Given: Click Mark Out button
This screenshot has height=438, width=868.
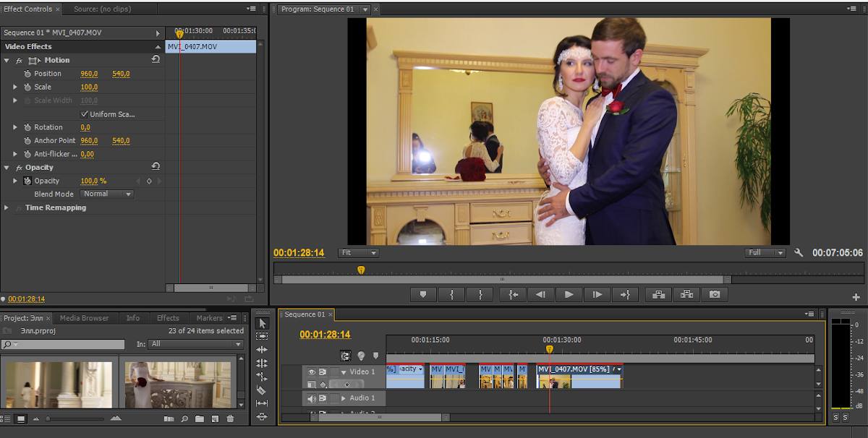Looking at the screenshot, I should pyautogui.click(x=480, y=294).
